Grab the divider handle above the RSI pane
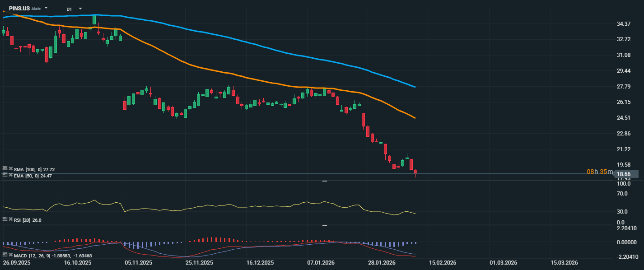This screenshot has height=270, width=644. click(x=324, y=181)
